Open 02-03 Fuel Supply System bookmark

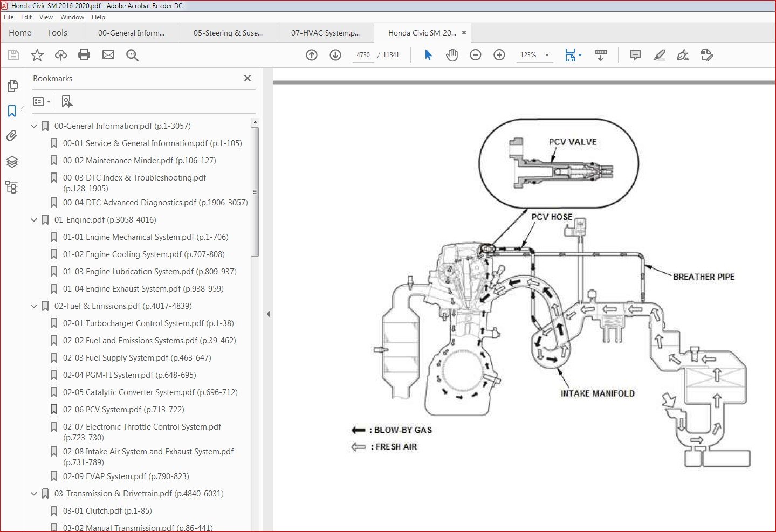point(137,358)
